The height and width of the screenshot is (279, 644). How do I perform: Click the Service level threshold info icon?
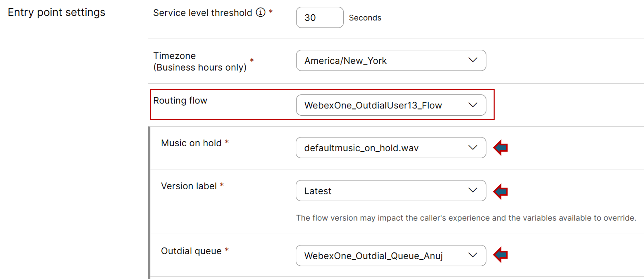click(x=261, y=13)
